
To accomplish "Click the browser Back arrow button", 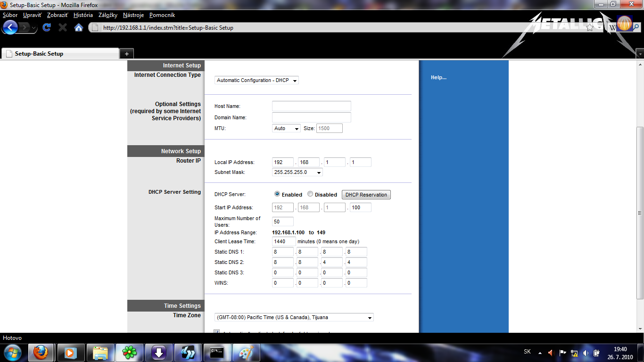I will [10, 27].
